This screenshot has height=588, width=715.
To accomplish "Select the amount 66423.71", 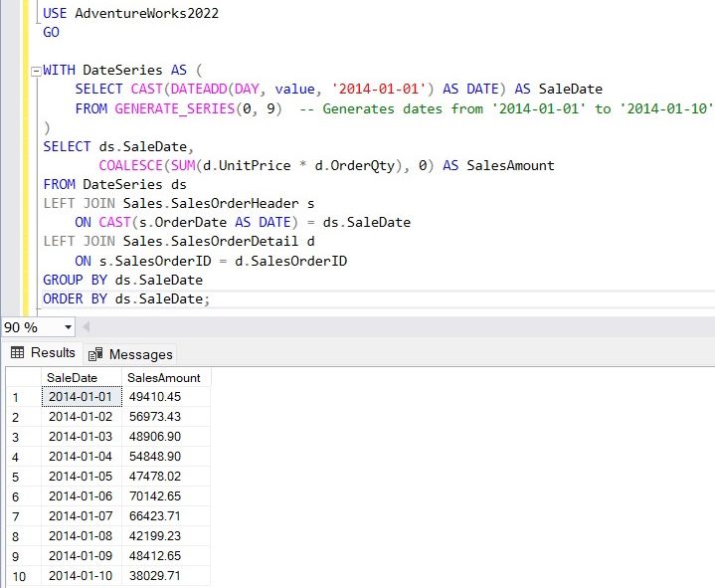I will click(166, 516).
